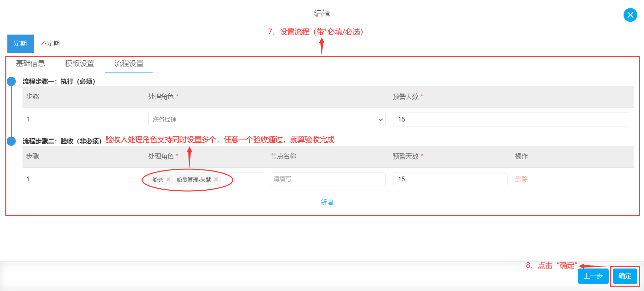The height and width of the screenshot is (291, 644).
Task: Click the 节点名称 column header
Action: tap(283, 156)
